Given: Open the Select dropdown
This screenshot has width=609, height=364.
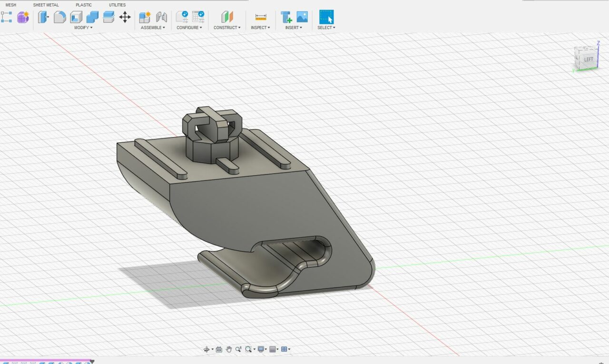Looking at the screenshot, I should click(326, 28).
